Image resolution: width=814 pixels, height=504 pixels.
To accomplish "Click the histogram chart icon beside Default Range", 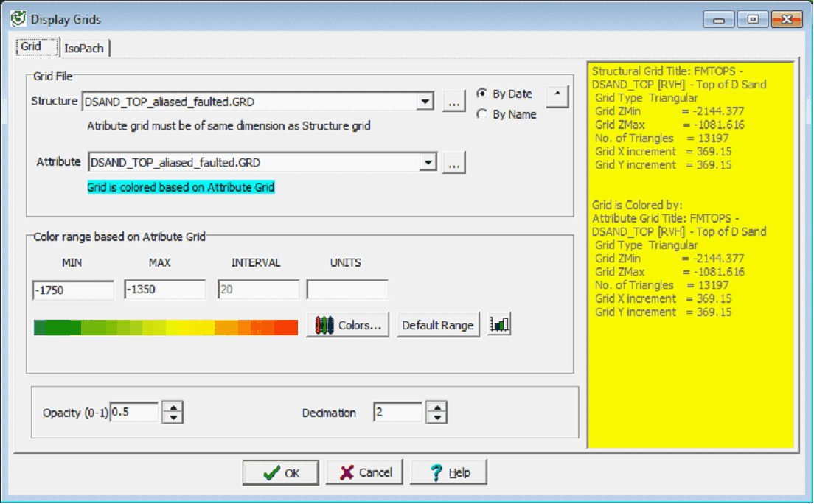I will (x=499, y=325).
